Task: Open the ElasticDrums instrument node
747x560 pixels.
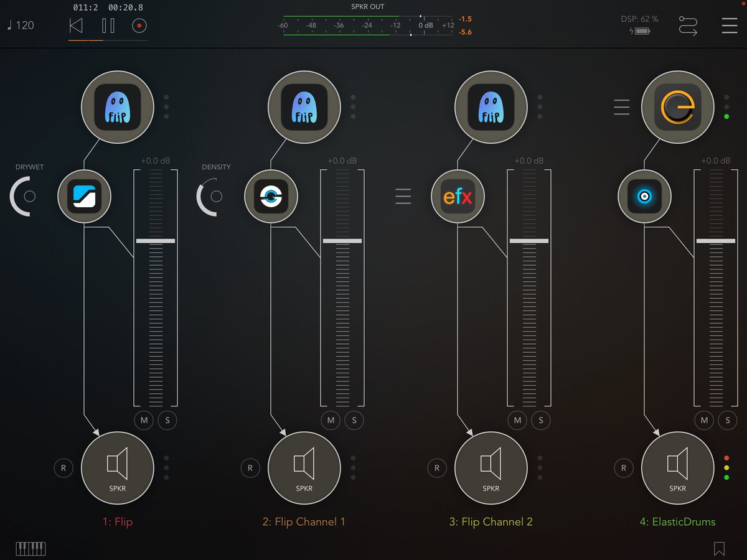Action: (678, 107)
